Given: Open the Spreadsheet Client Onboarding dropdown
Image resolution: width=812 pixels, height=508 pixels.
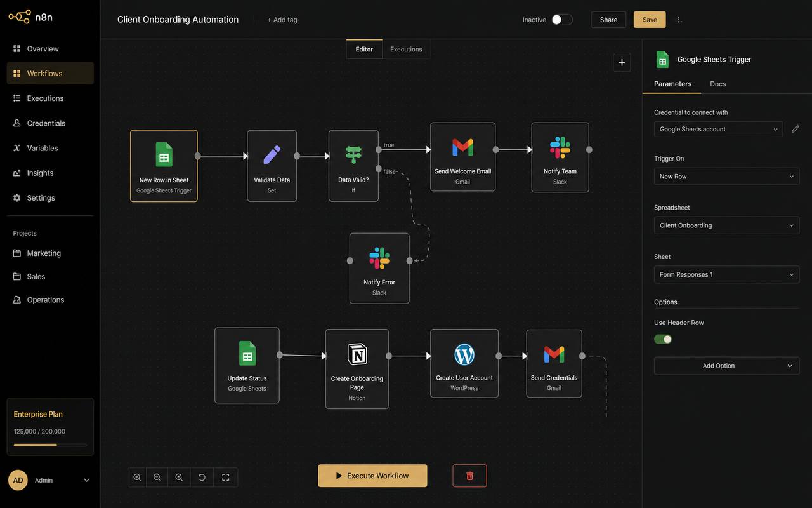Looking at the screenshot, I should (x=726, y=225).
